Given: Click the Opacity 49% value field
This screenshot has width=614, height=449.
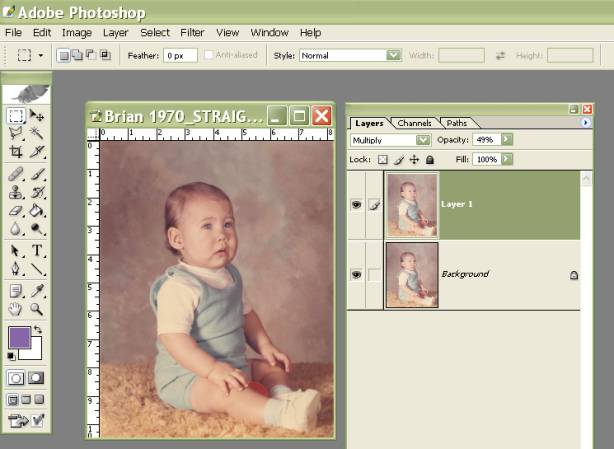Looking at the screenshot, I should click(487, 139).
